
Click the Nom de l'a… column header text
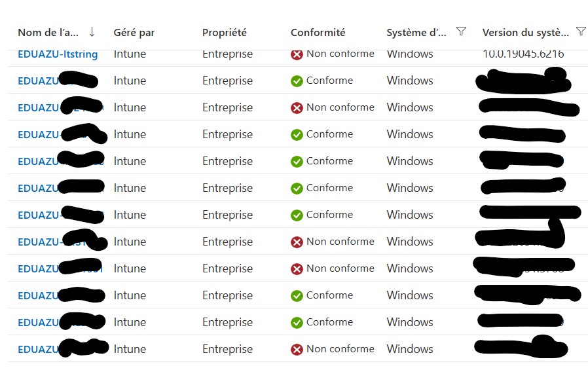click(x=48, y=33)
